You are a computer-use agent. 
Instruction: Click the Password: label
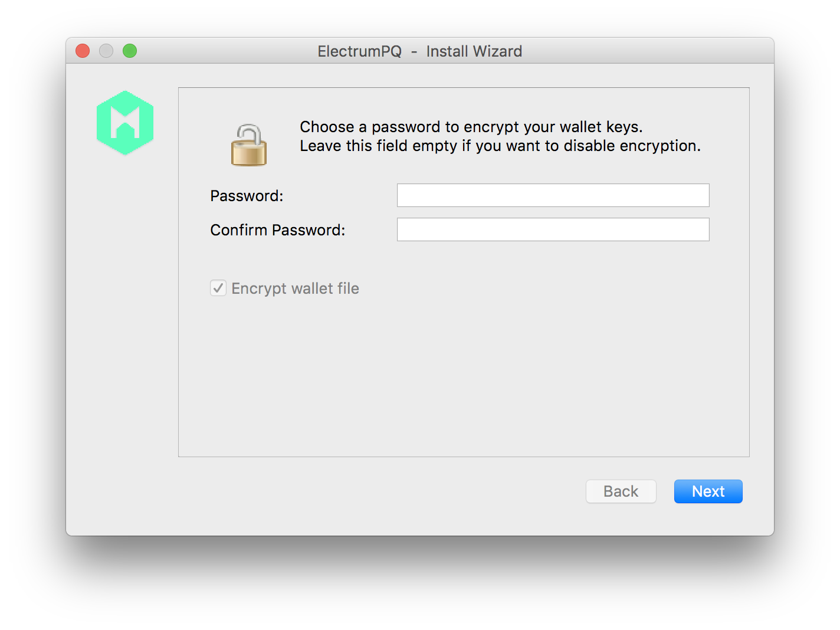(247, 196)
